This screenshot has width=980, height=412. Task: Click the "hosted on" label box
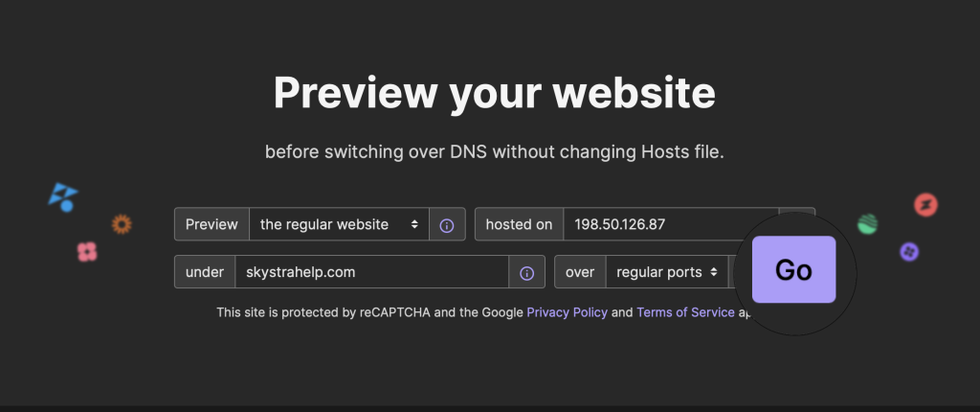pyautogui.click(x=519, y=224)
